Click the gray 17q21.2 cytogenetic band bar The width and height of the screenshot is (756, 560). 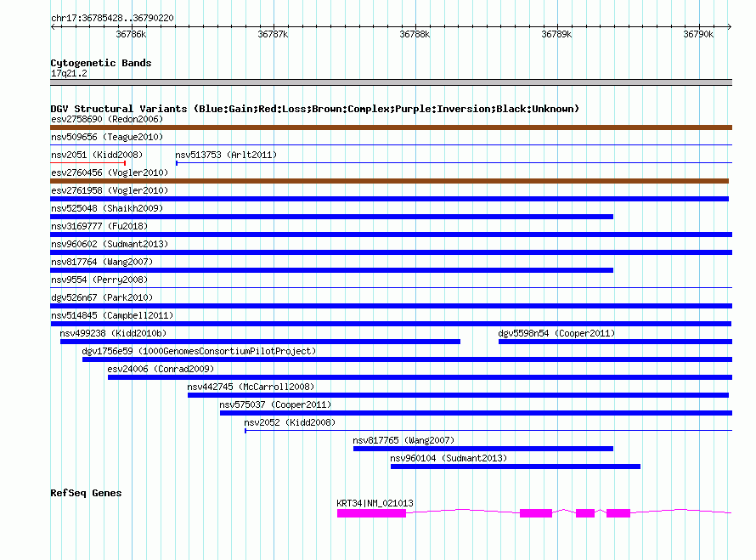pyautogui.click(x=391, y=82)
